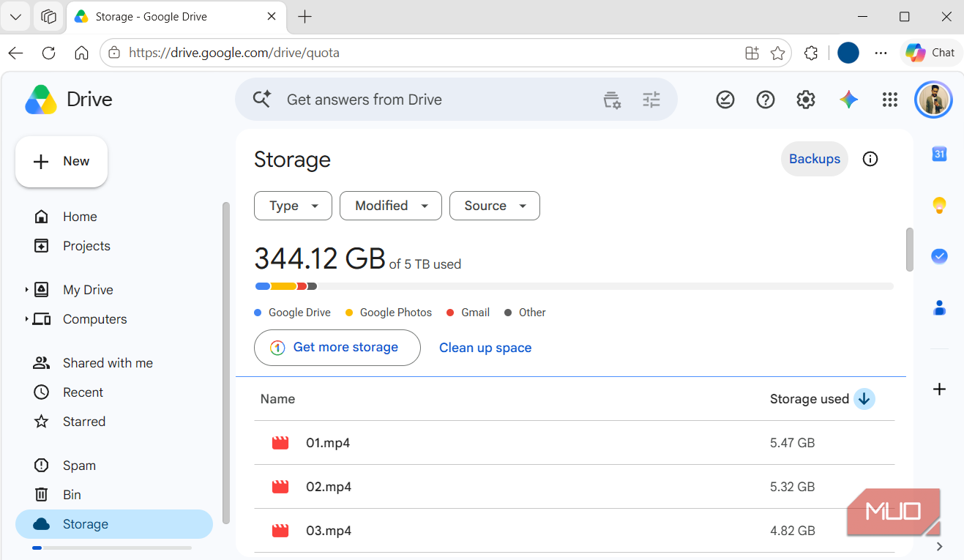Click the Google Drive logo

point(69,100)
